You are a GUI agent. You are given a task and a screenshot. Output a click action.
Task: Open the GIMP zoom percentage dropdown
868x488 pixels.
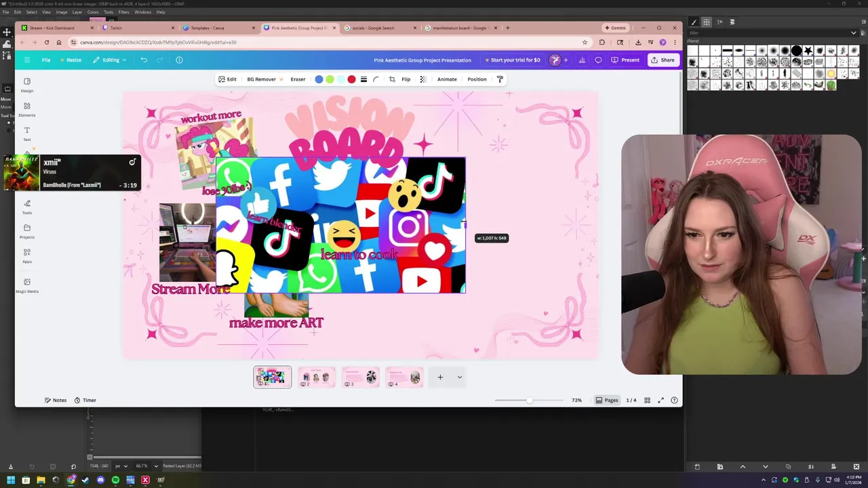coord(156,466)
